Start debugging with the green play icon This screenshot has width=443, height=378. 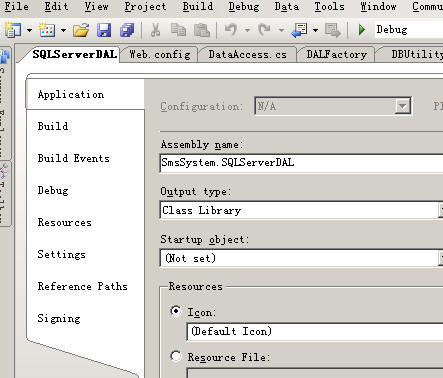[362, 30]
